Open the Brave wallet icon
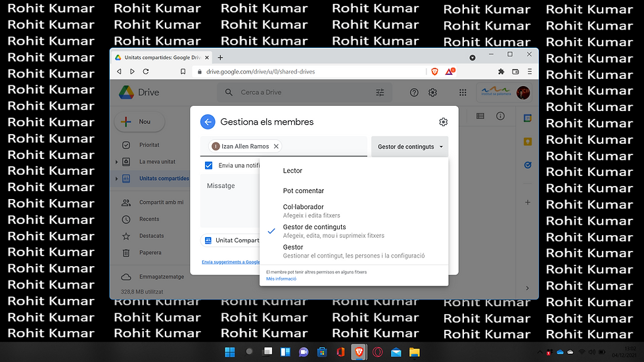The width and height of the screenshot is (644, 362). (x=515, y=72)
